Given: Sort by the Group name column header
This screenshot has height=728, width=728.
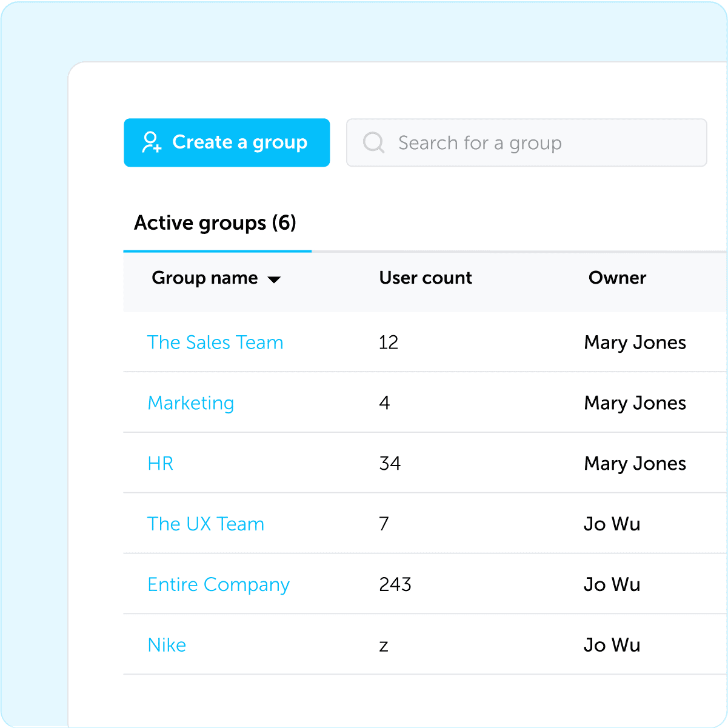Looking at the screenshot, I should 205,278.
